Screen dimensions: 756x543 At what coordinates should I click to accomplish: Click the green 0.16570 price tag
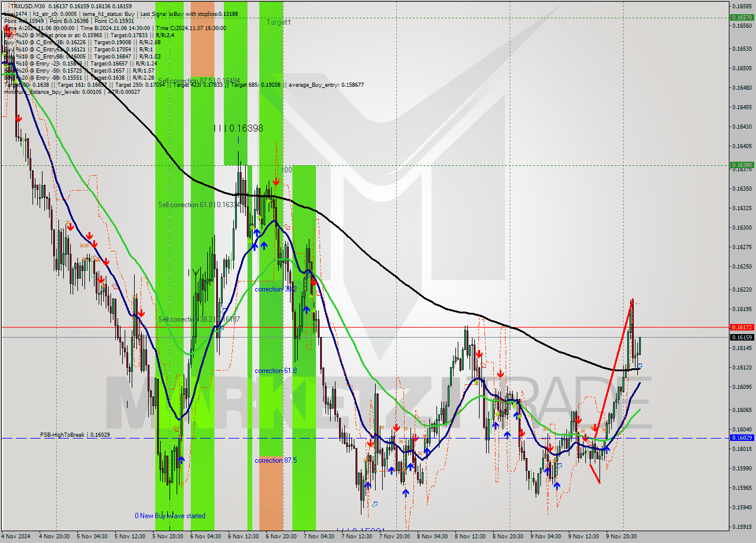click(x=742, y=17)
